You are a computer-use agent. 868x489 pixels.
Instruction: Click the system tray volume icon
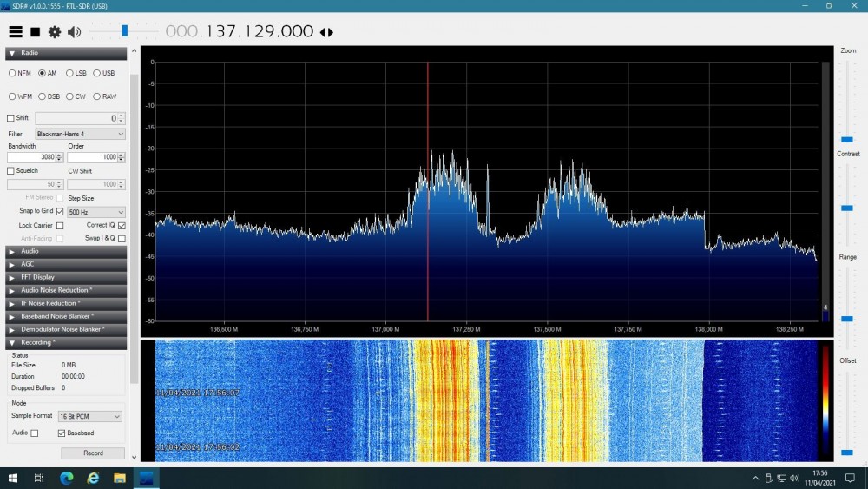tap(794, 478)
